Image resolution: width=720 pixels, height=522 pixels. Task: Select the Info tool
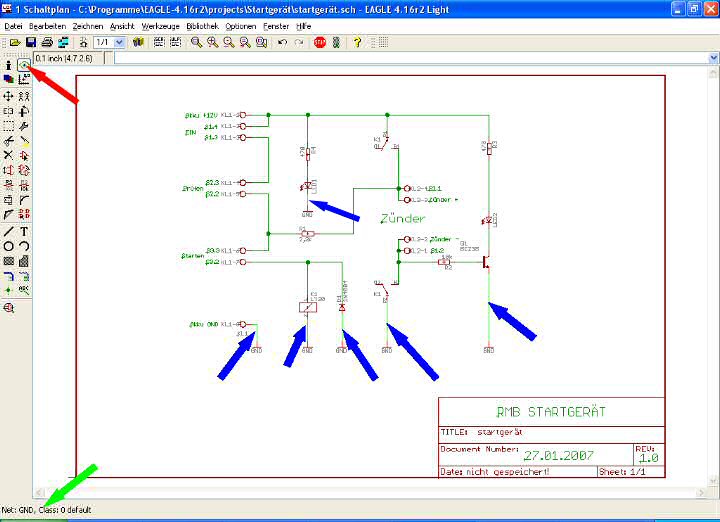pyautogui.click(x=8, y=65)
